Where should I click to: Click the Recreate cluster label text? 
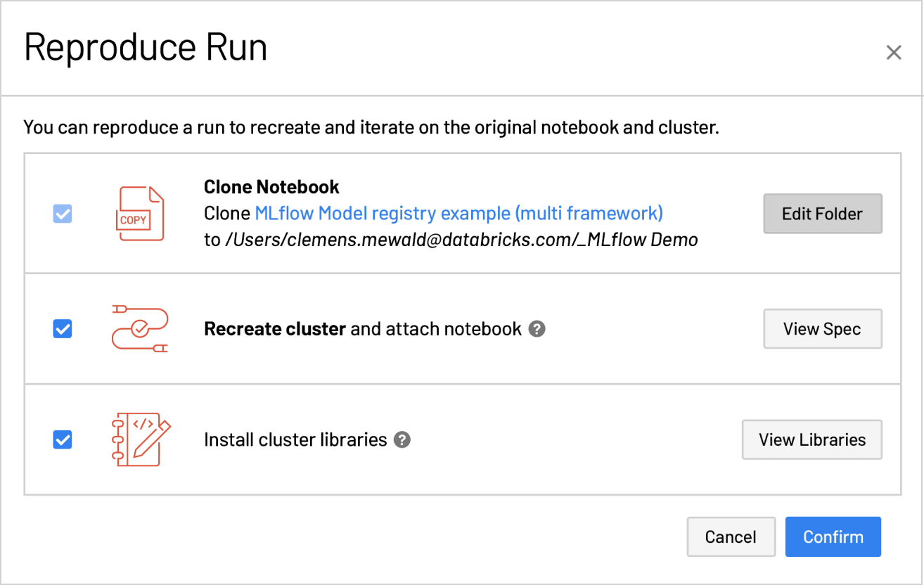tap(274, 328)
